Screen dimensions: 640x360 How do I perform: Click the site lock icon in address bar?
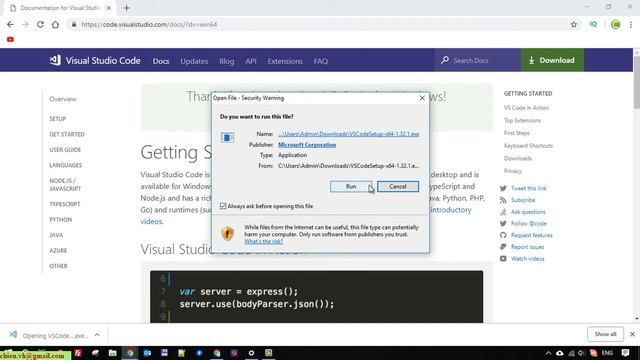coord(74,24)
